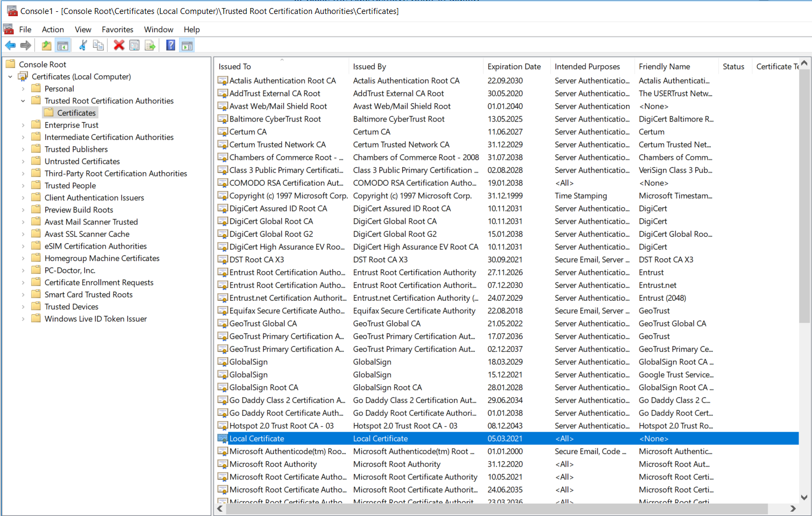Open the Window menu
The width and height of the screenshot is (812, 516).
point(159,30)
